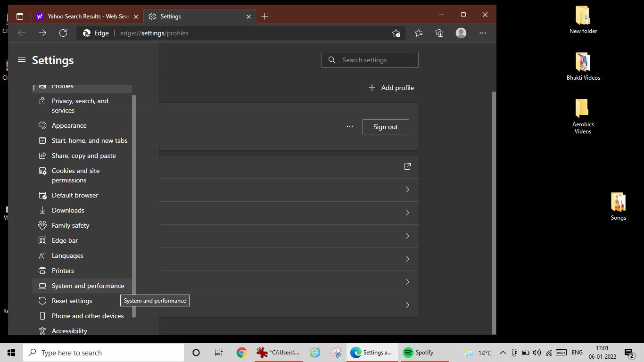Expand the Settings hamburger menu
The height and width of the screenshot is (362, 644).
[x=21, y=60]
